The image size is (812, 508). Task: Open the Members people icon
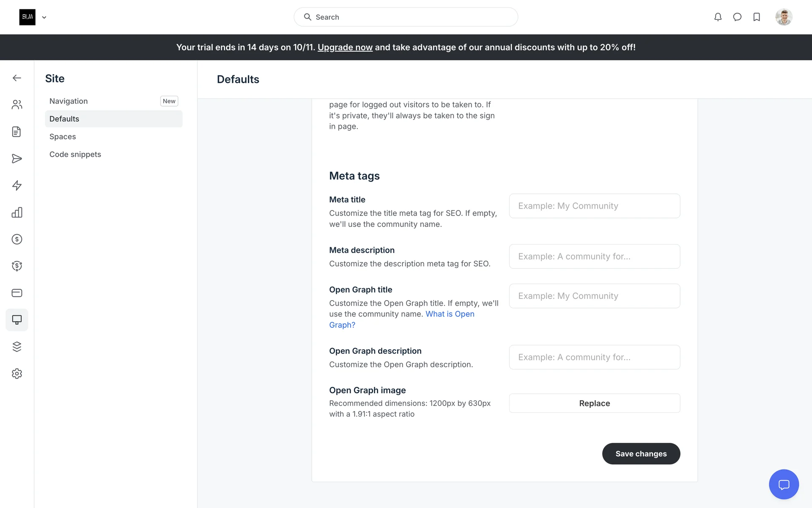tap(17, 105)
